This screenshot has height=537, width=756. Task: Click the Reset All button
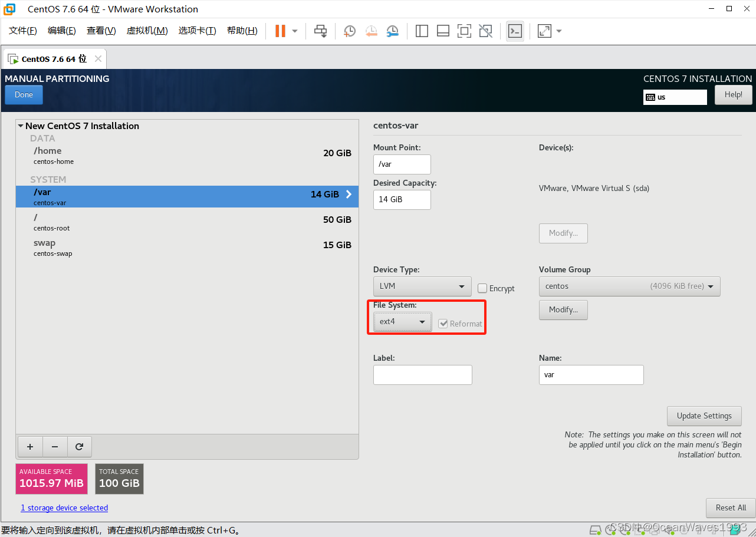(x=731, y=508)
